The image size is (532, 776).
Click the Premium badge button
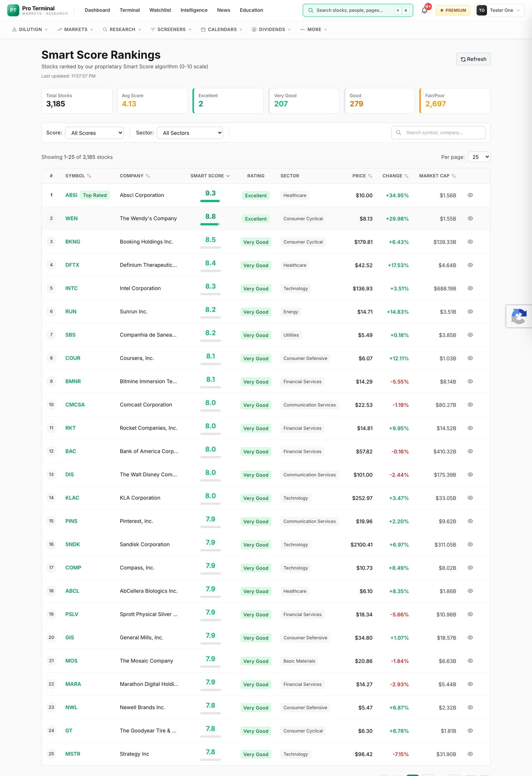point(453,10)
